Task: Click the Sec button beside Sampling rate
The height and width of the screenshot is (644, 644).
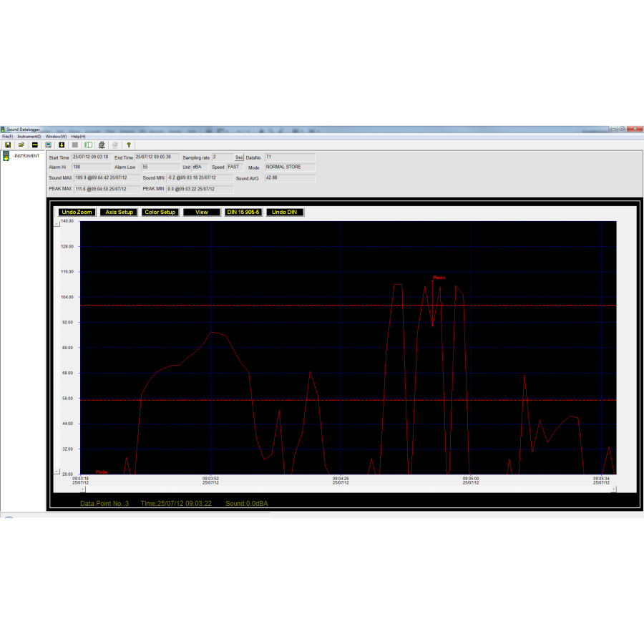Action: [x=239, y=157]
